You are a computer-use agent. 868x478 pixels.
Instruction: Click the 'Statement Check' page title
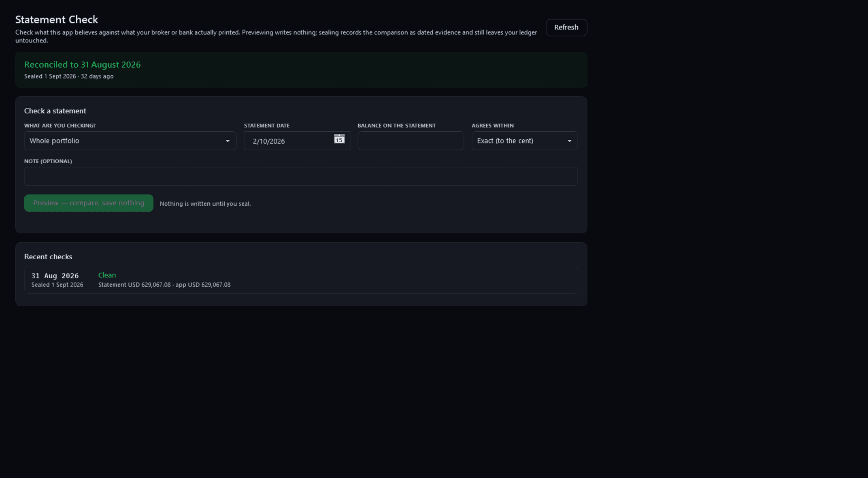[57, 19]
